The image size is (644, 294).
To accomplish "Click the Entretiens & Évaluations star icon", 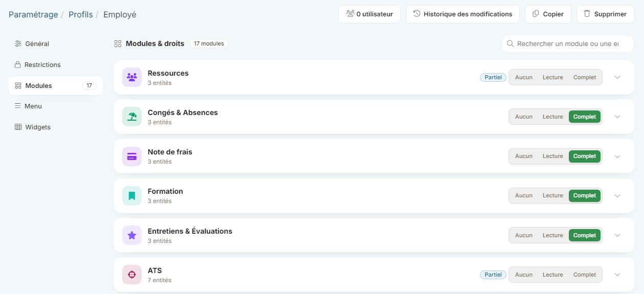I will pos(132,235).
